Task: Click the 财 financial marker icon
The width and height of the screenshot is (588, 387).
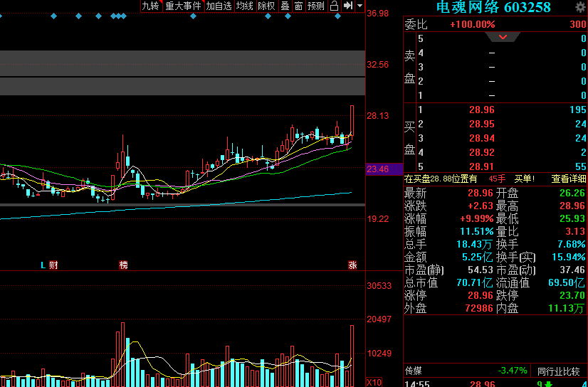Action: [x=53, y=265]
